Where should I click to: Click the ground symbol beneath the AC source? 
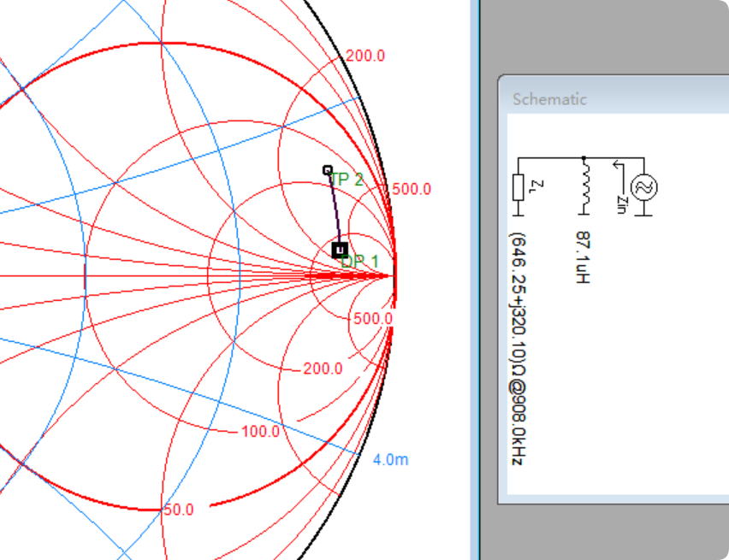(x=643, y=214)
